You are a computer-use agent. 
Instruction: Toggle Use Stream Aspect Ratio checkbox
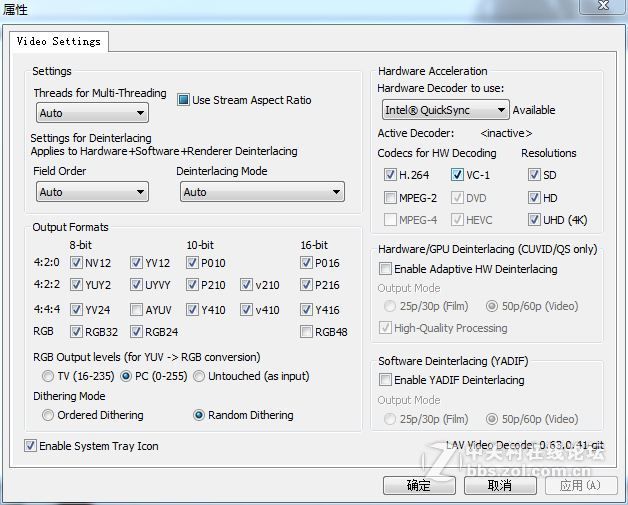[183, 100]
